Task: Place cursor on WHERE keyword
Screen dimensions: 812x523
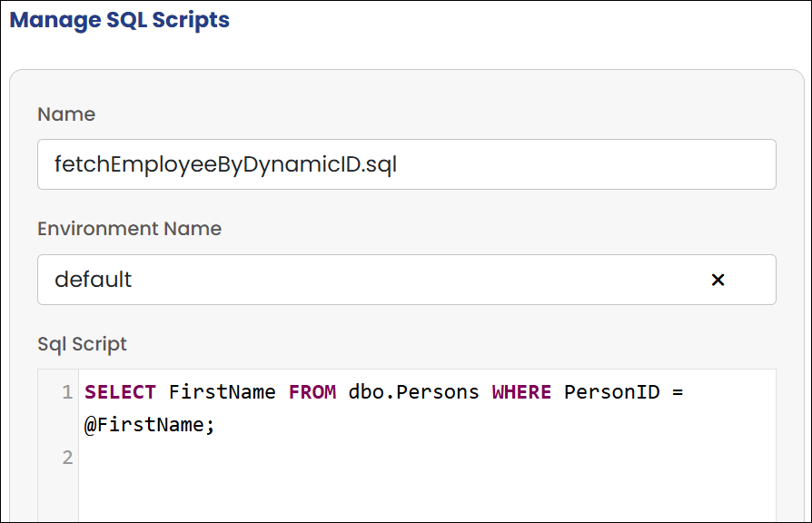Action: point(521,392)
